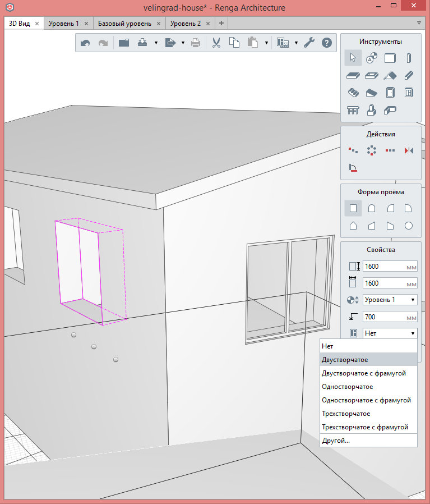Select the Roof tool
This screenshot has width=430, height=504.
[390, 76]
